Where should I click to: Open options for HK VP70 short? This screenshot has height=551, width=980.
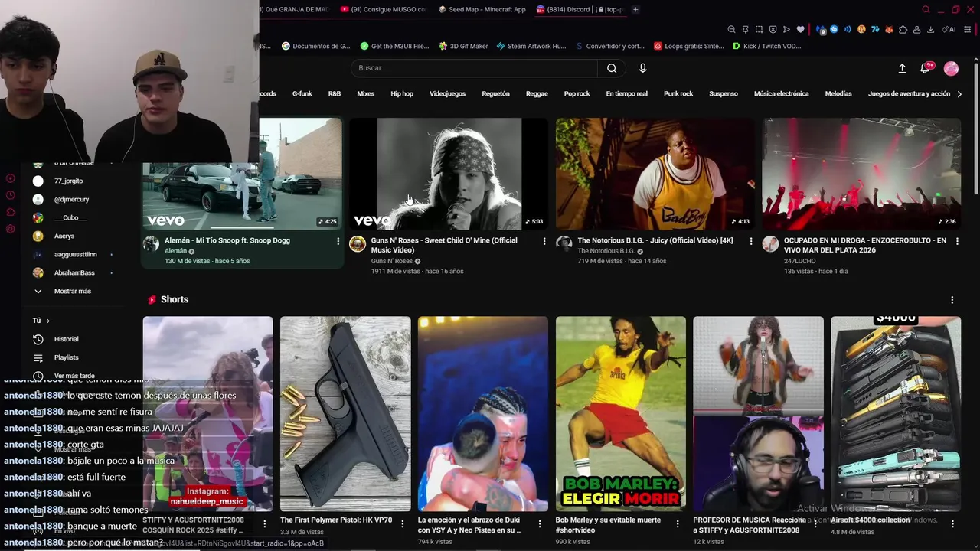[402, 524]
